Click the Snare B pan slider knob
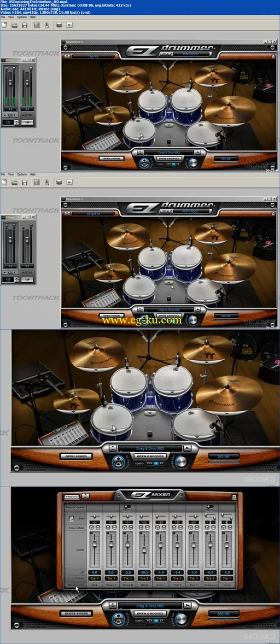This screenshot has height=644, width=280. pos(127,516)
